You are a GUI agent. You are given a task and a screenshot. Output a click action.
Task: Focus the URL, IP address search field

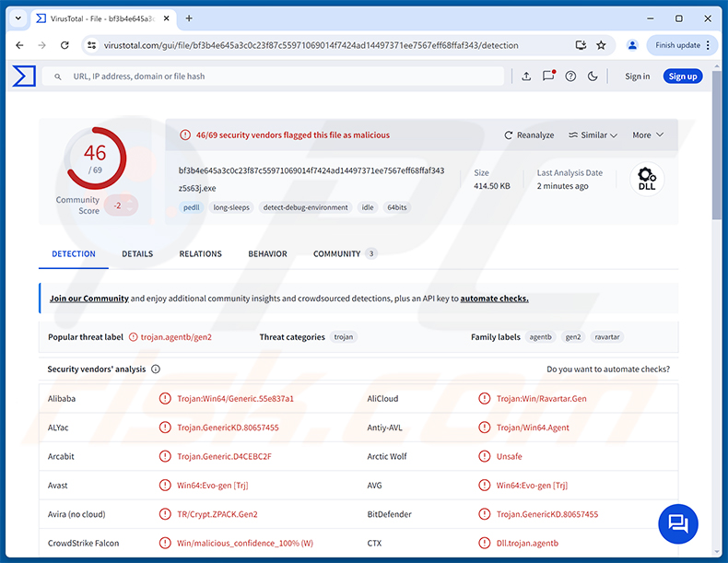pyautogui.click(x=273, y=76)
